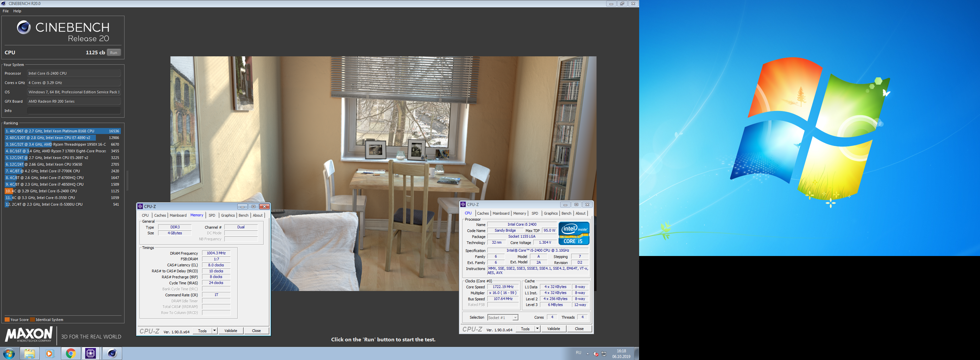Open the Help menu in Cinebench
This screenshot has height=360, width=980.
[x=17, y=11]
